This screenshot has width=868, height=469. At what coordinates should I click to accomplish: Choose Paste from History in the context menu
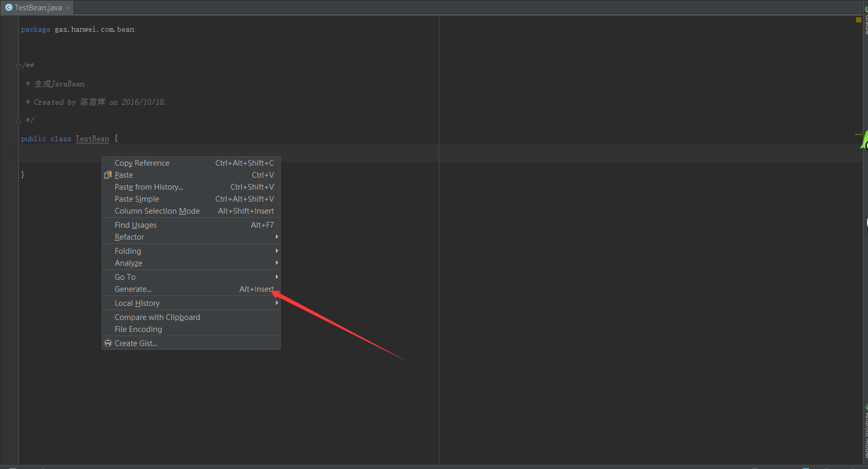pos(191,187)
